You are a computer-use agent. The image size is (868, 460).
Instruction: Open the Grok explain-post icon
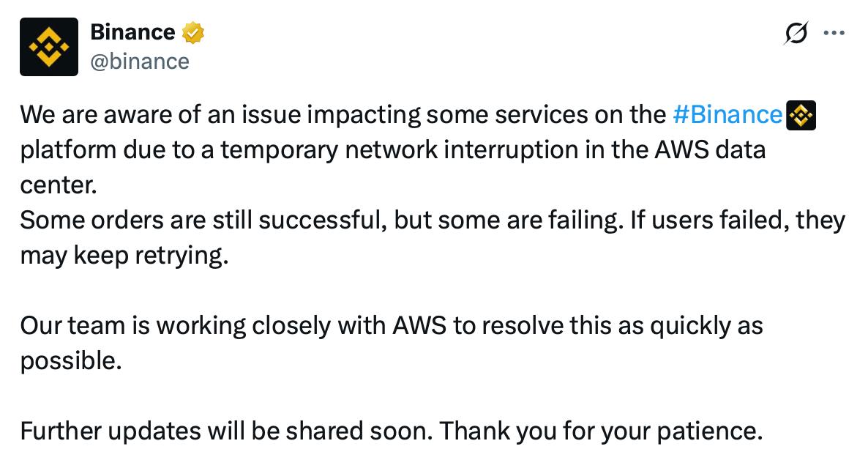(796, 33)
